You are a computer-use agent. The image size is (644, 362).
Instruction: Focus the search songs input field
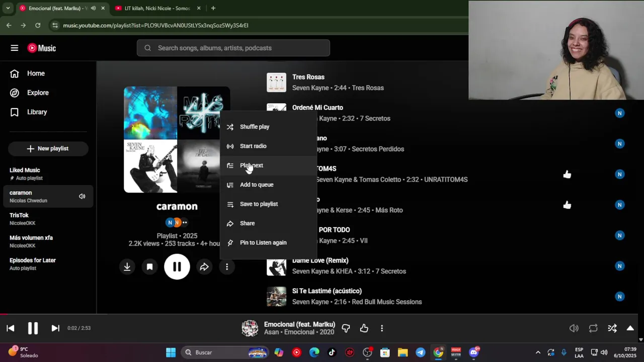click(233, 48)
